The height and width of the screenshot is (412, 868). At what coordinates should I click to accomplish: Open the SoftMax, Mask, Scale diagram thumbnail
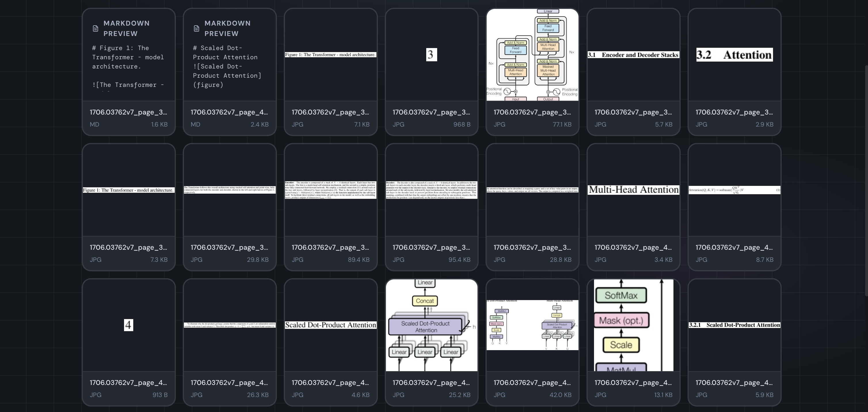coord(633,325)
